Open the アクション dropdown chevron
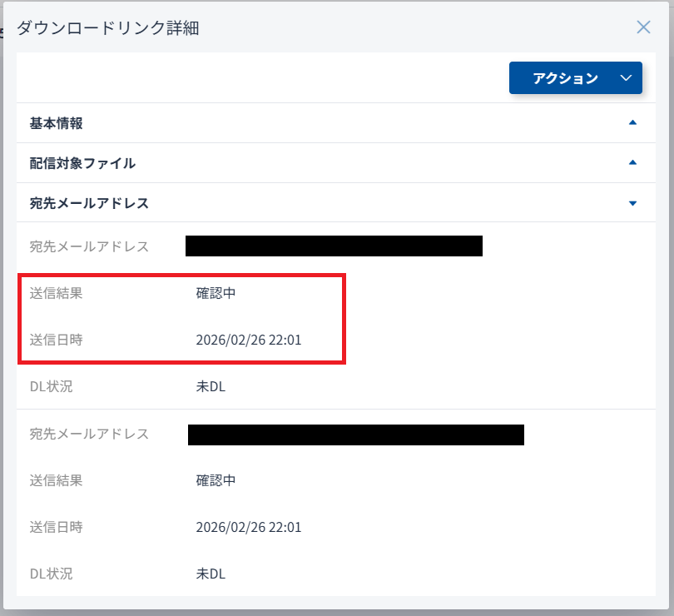674x616 pixels. click(x=627, y=78)
